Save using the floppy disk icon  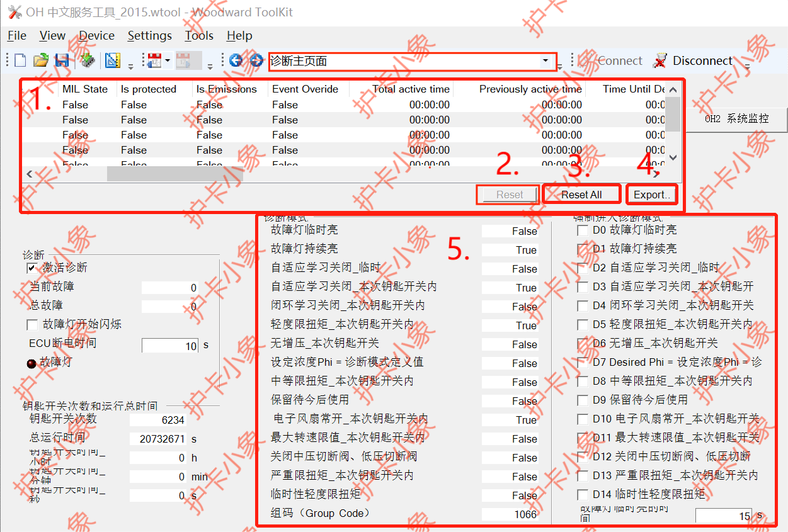62,60
